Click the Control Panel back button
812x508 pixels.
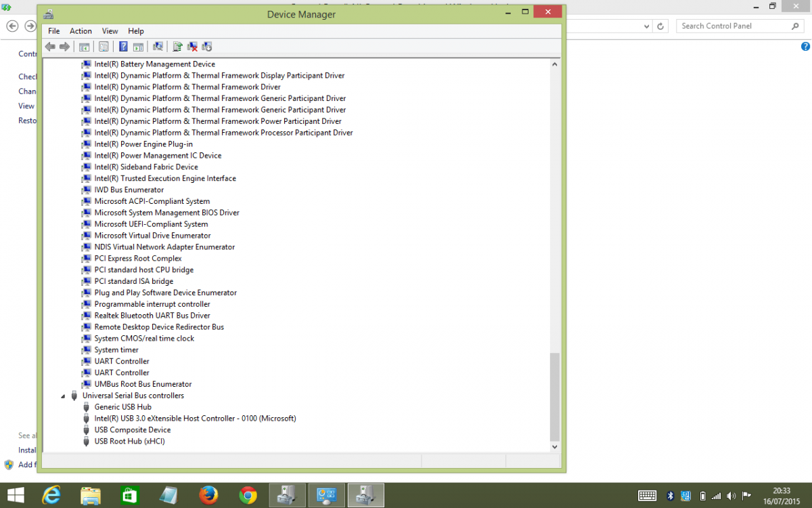12,26
